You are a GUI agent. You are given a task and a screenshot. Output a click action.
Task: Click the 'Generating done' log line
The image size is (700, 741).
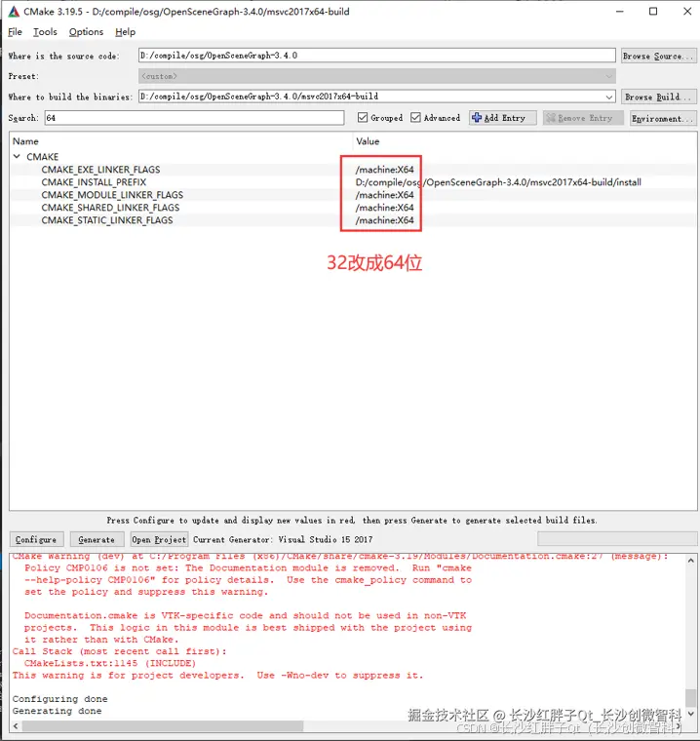tap(57, 711)
